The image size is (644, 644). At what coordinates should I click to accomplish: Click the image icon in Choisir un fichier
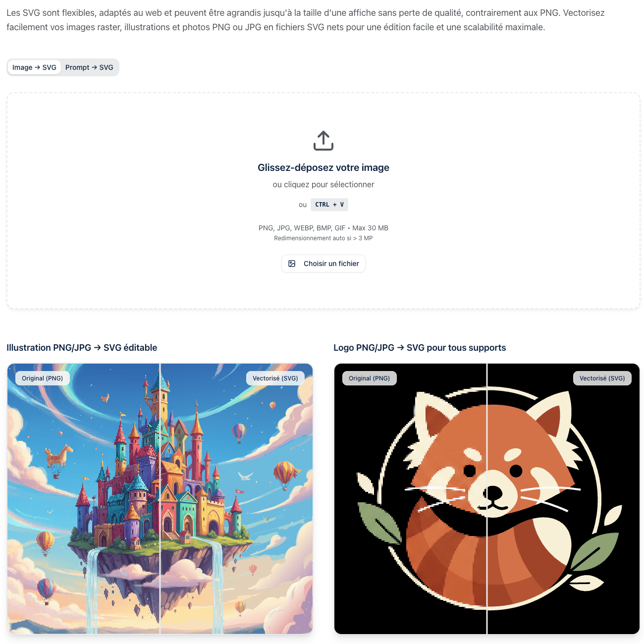pos(292,264)
